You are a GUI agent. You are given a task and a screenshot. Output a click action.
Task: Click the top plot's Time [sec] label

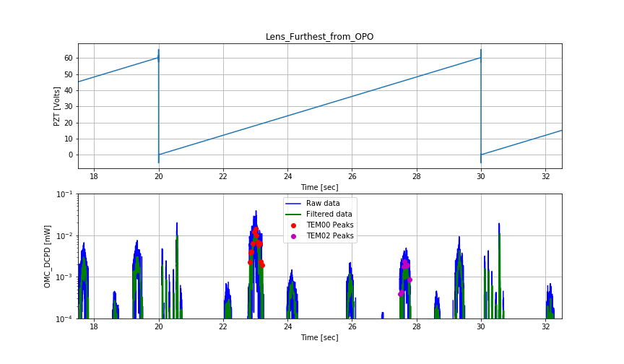click(x=319, y=187)
